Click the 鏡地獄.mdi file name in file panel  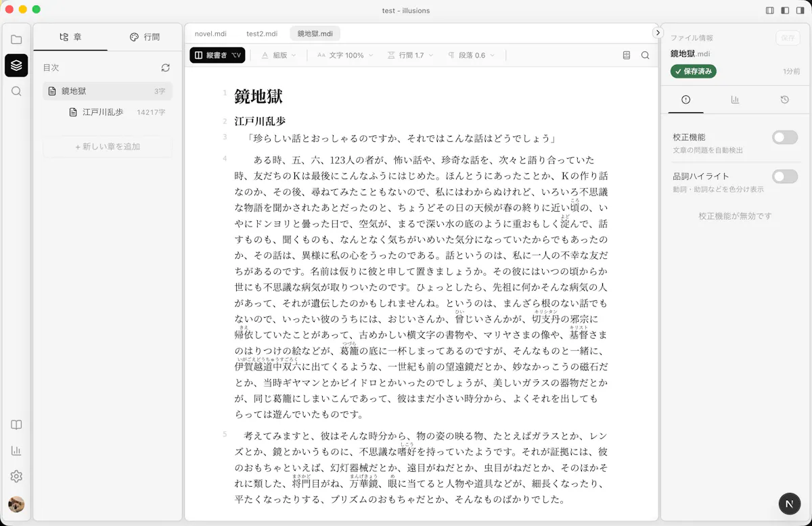click(690, 53)
